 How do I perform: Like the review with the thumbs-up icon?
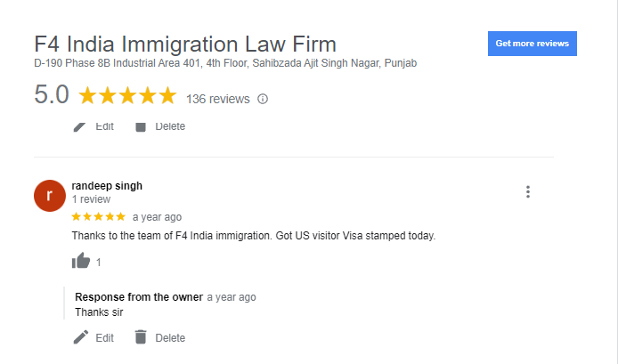click(81, 261)
